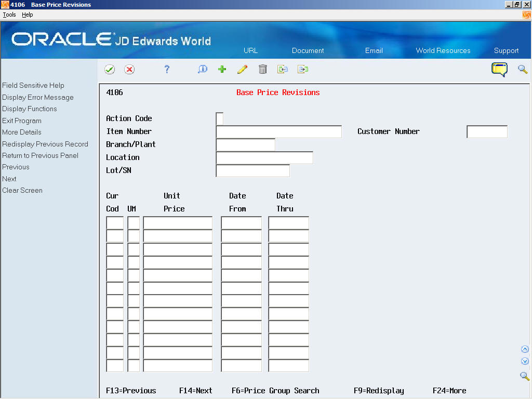Screen dimensions: 532x399
Task: Click first row Cur Cod field
Action: point(115,223)
